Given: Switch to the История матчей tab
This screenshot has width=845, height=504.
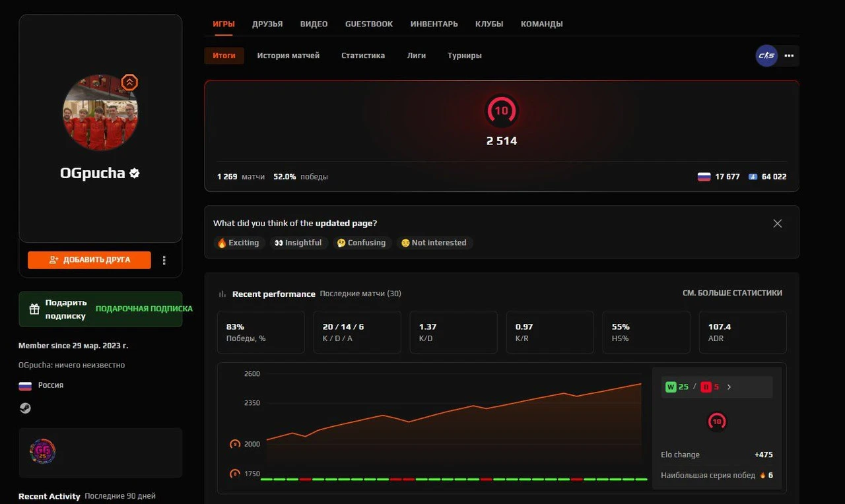Looking at the screenshot, I should click(x=288, y=55).
